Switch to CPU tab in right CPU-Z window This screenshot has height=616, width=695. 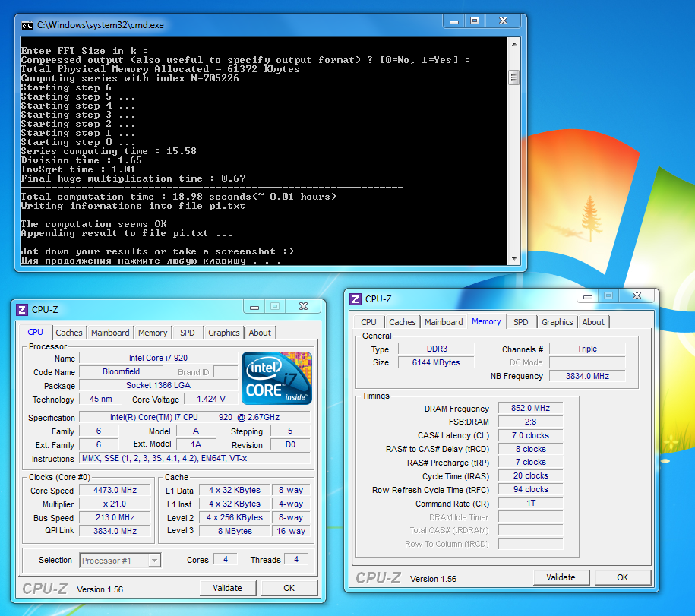pyautogui.click(x=368, y=322)
